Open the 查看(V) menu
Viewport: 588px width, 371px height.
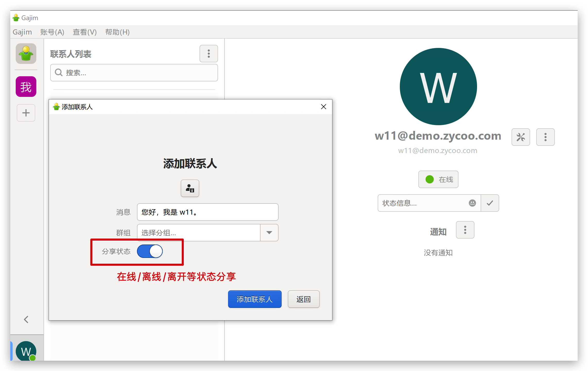(x=85, y=32)
